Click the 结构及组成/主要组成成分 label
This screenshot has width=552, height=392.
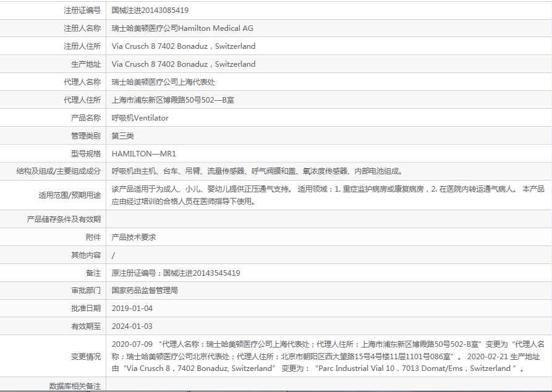pos(59,171)
